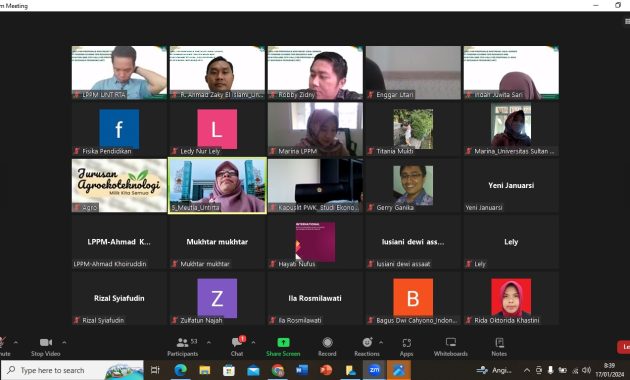This screenshot has width=630, height=380.
Task: Click the Windows taskbar search box
Action: [x=72, y=370]
